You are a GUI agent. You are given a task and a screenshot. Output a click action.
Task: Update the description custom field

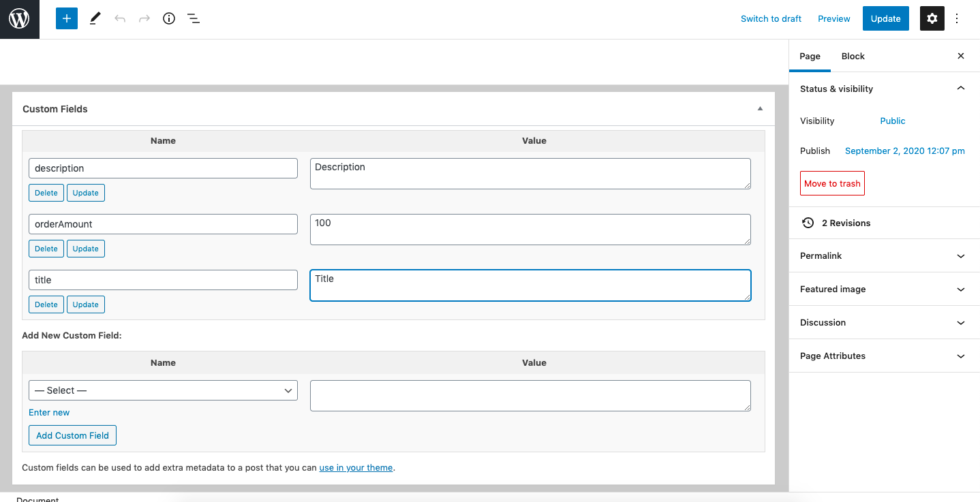click(86, 193)
